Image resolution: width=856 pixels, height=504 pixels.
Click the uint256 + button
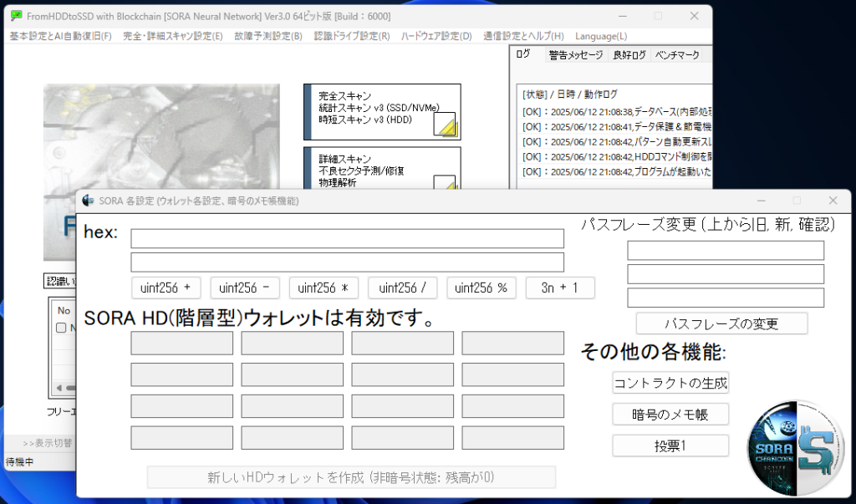(x=166, y=288)
